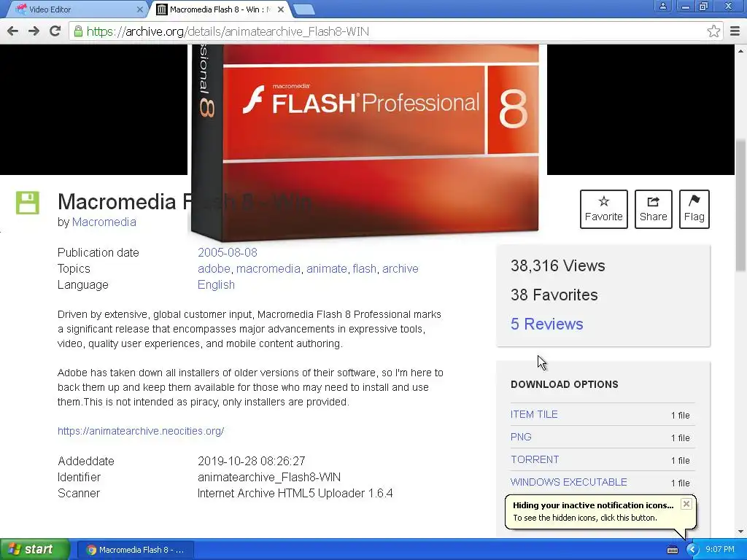747x560 pixels.
Task: Open a new browser tab
Action: point(304,9)
